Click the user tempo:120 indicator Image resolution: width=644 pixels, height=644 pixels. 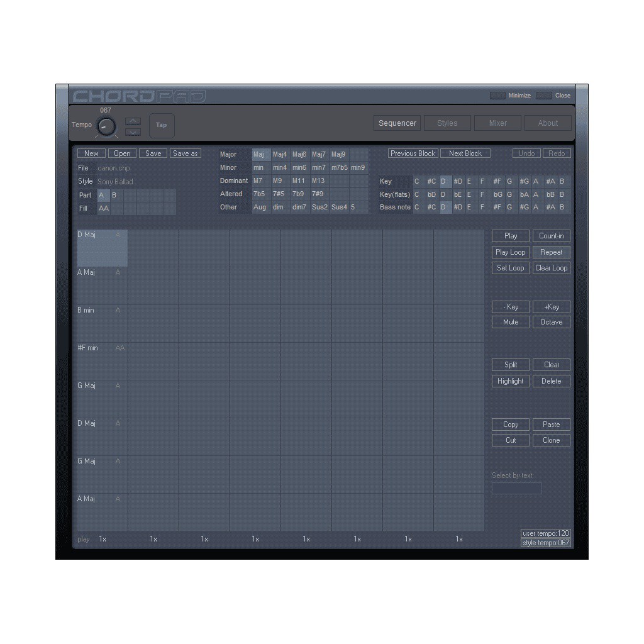(546, 533)
